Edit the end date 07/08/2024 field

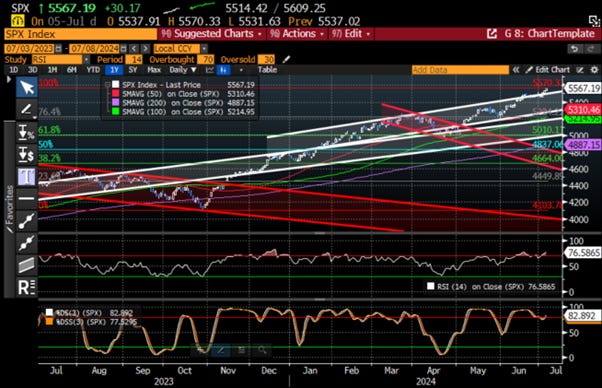point(94,49)
